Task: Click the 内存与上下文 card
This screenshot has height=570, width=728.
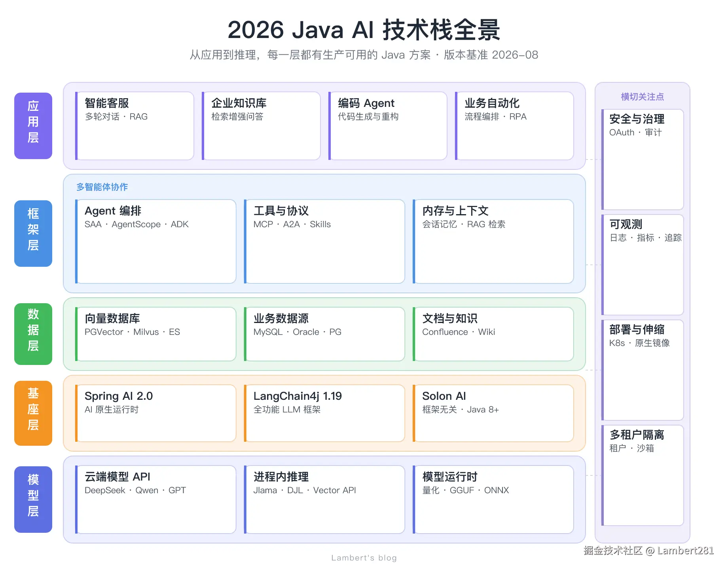Action: pos(493,241)
